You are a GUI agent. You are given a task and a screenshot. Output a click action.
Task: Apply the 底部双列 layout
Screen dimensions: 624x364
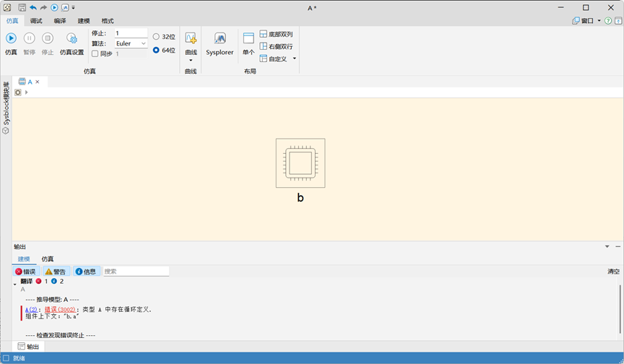coord(276,34)
